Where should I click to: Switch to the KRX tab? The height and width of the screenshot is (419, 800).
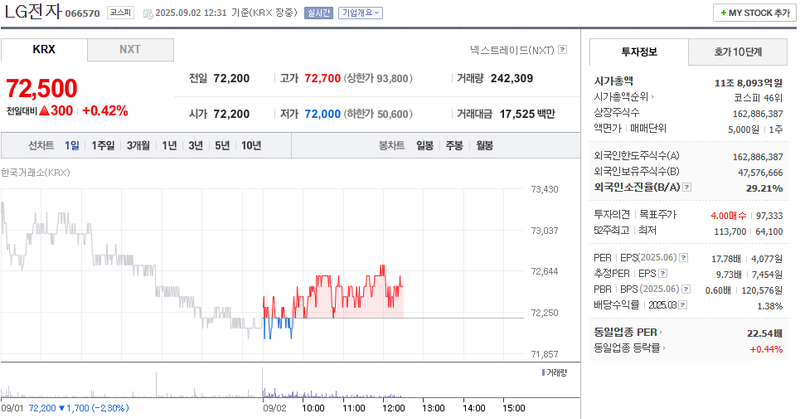click(44, 50)
